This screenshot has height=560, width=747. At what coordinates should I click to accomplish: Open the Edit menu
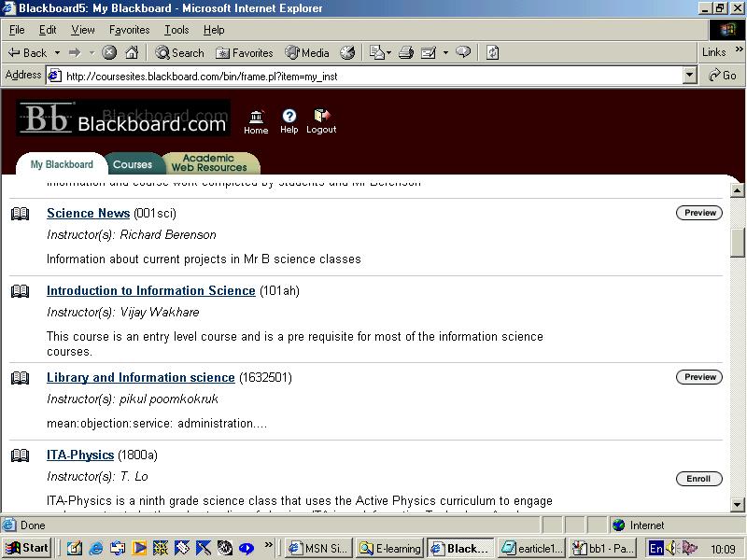[x=48, y=30]
